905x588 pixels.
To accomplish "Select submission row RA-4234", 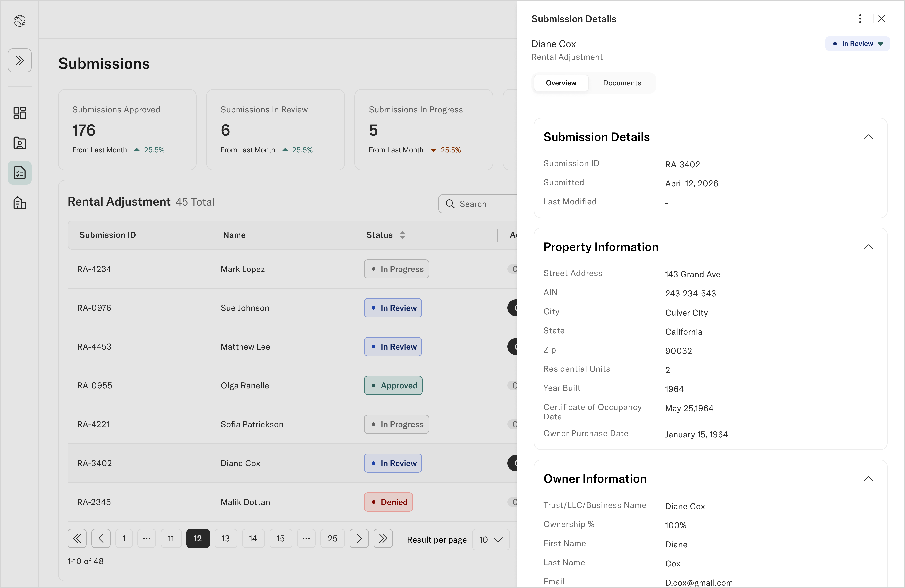I will tap(292, 269).
